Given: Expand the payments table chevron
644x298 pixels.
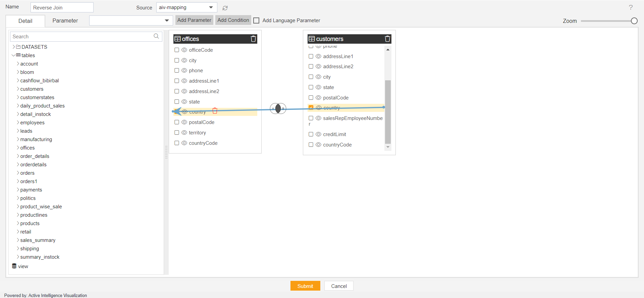Looking at the screenshot, I should click(x=18, y=190).
